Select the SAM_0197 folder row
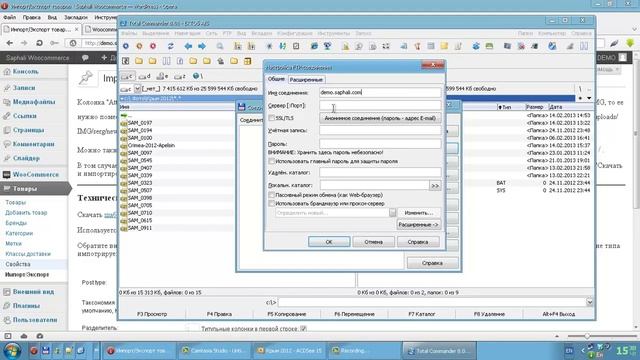Image resolution: width=640 pixels, height=360 pixels. (x=177, y=123)
